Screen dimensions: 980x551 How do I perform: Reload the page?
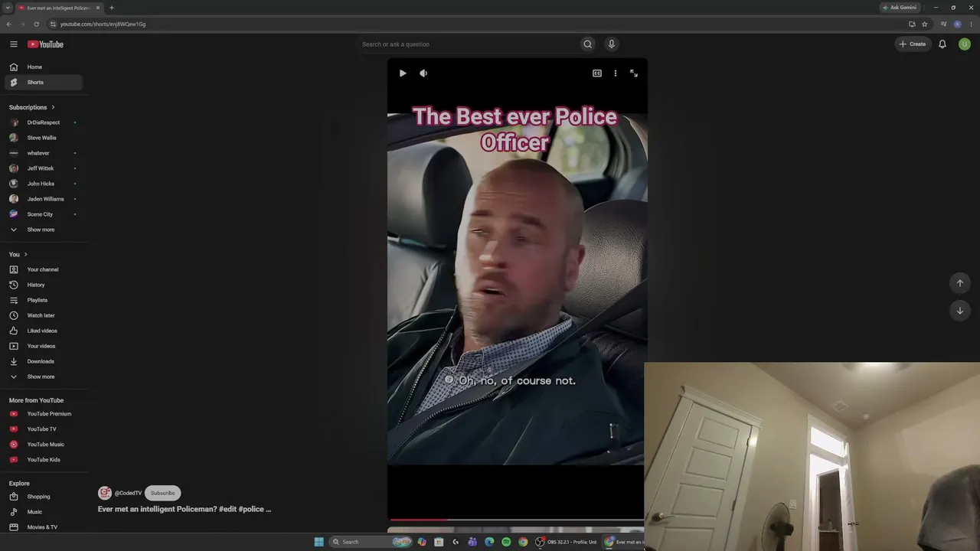tap(36, 24)
